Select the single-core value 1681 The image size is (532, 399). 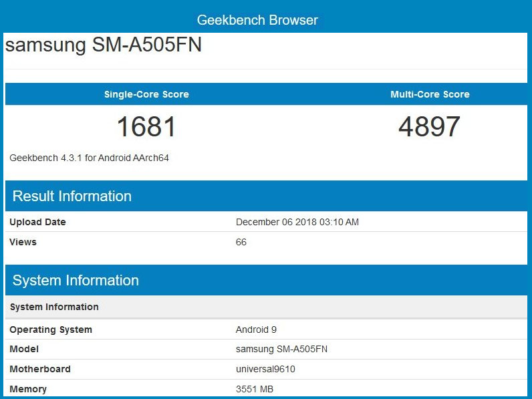pos(146,126)
